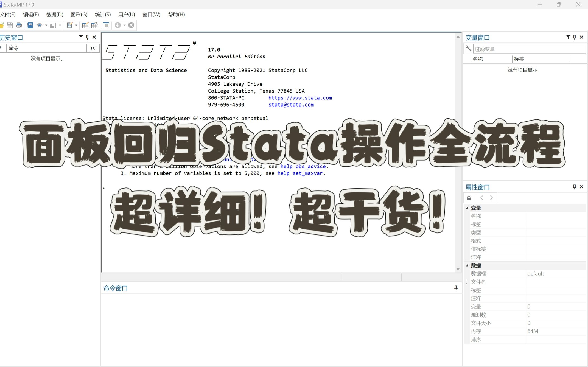Image resolution: width=588 pixels, height=367 pixels.
Task: Toggle pin on 变量窗口 panel
Action: (574, 37)
